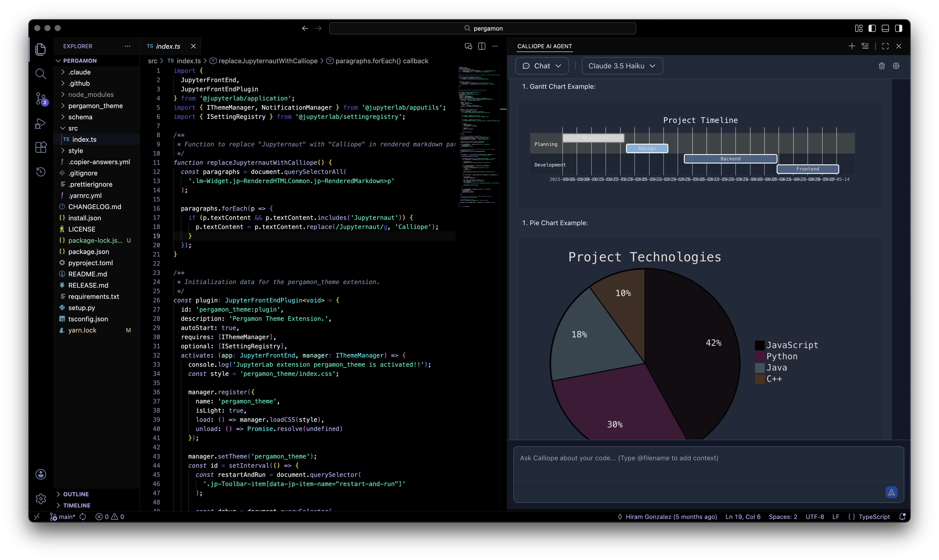Click the src breadcrumb segment
The height and width of the screenshot is (560, 939).
click(x=153, y=61)
